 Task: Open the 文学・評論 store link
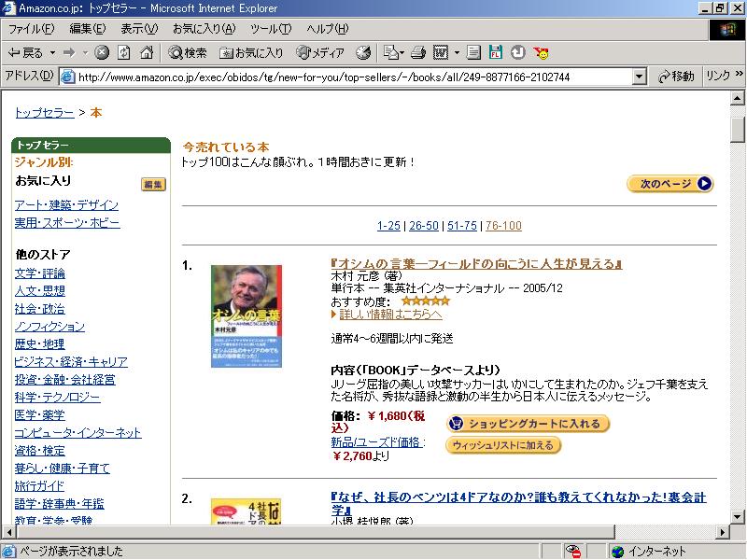pos(40,273)
